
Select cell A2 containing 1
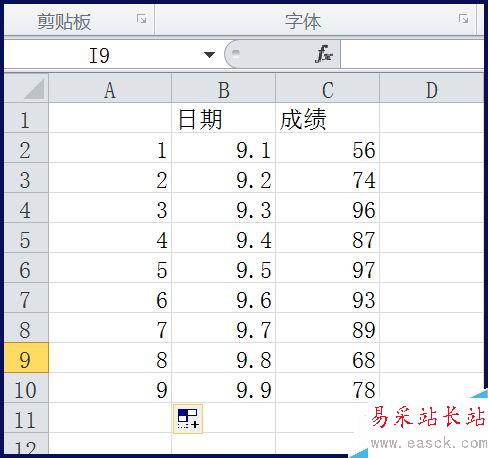[x=110, y=148]
